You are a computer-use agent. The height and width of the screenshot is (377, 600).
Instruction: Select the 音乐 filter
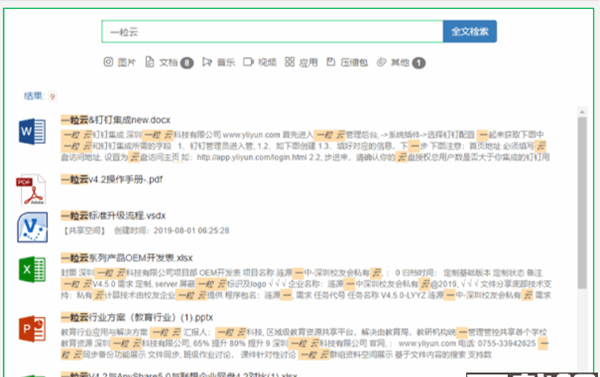218,62
